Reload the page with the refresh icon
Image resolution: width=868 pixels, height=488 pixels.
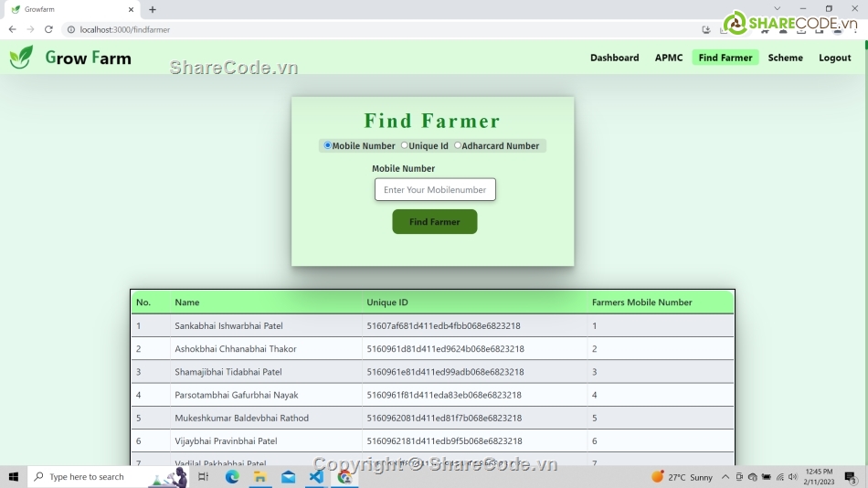48,29
